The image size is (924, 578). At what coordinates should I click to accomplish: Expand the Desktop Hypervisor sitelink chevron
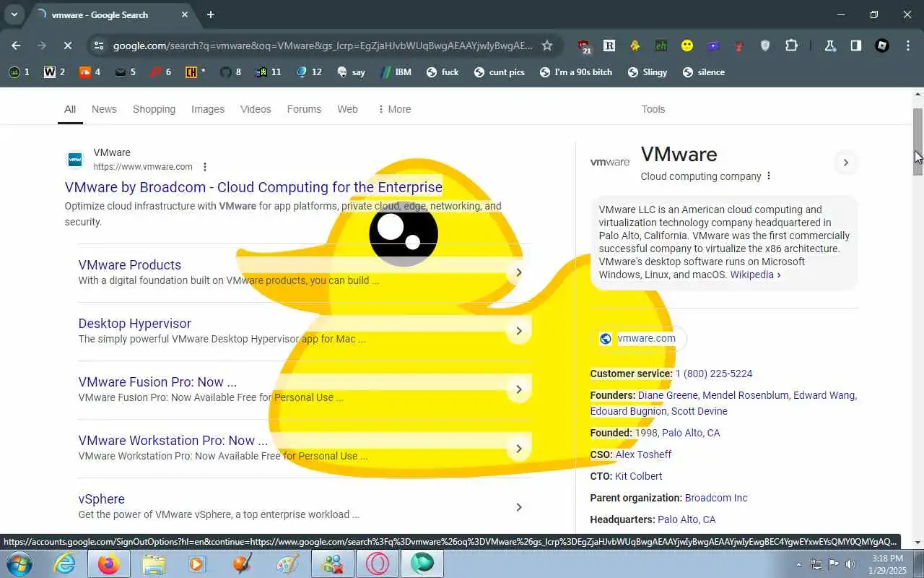coord(518,331)
